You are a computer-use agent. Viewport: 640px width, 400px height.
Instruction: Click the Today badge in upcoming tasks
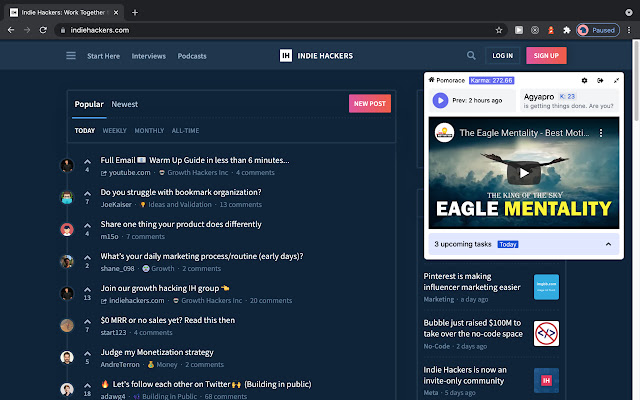coord(508,244)
